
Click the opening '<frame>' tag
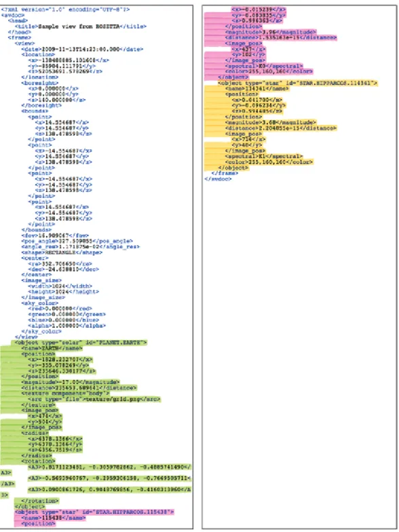click(19, 38)
